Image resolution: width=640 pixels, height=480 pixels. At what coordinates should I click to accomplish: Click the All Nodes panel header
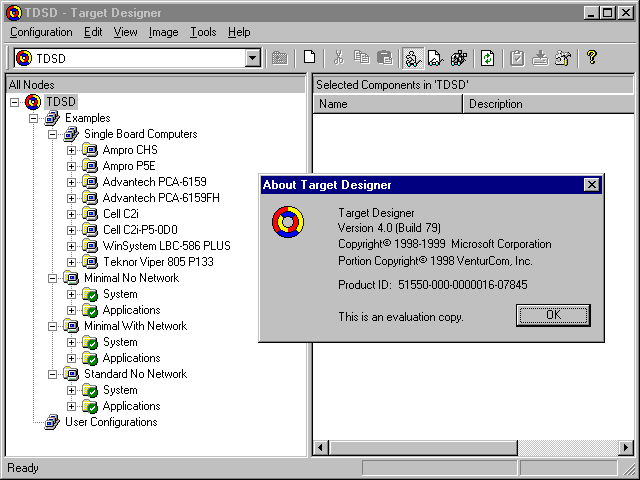[156, 84]
